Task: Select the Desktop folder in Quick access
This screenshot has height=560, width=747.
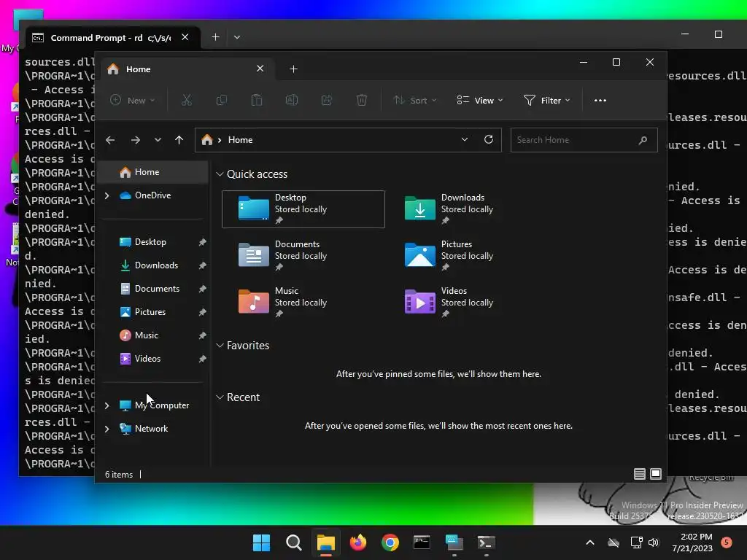Action: 303,209
